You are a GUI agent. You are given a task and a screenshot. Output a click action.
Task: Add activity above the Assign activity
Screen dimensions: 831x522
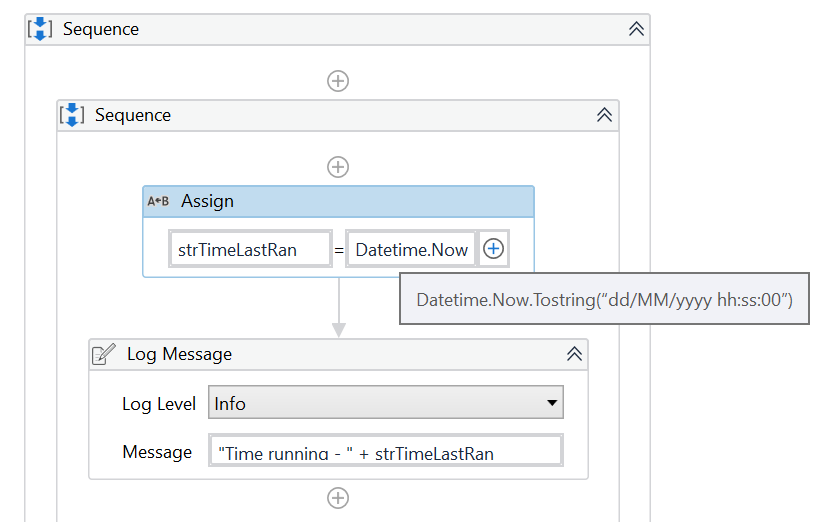tap(338, 167)
